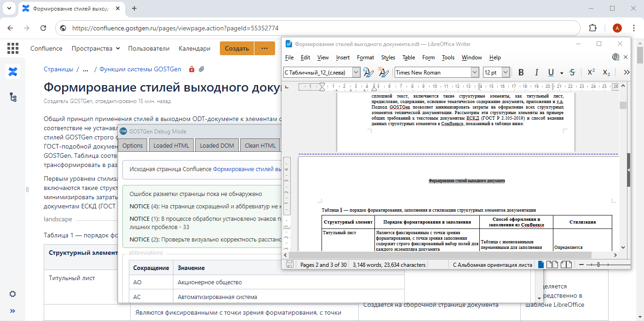Open the Styles menu in Writer

(388, 57)
